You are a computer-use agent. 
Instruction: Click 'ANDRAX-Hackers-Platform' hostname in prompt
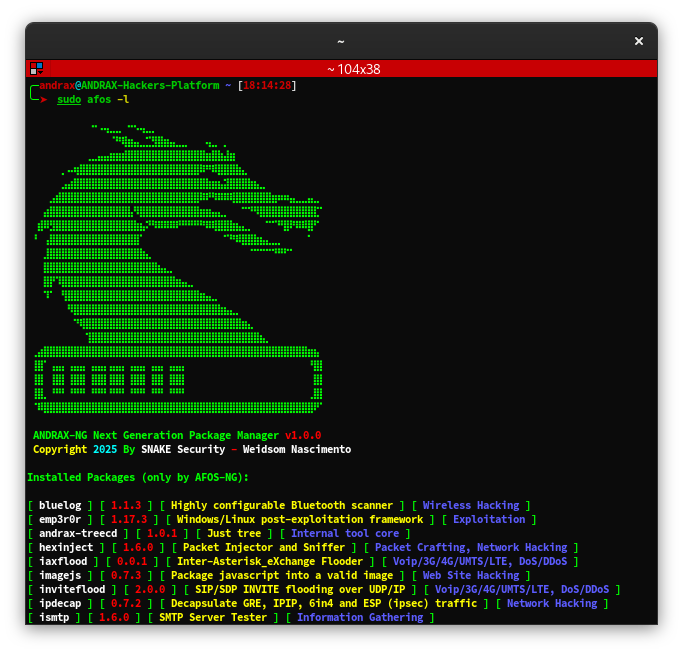click(150, 85)
